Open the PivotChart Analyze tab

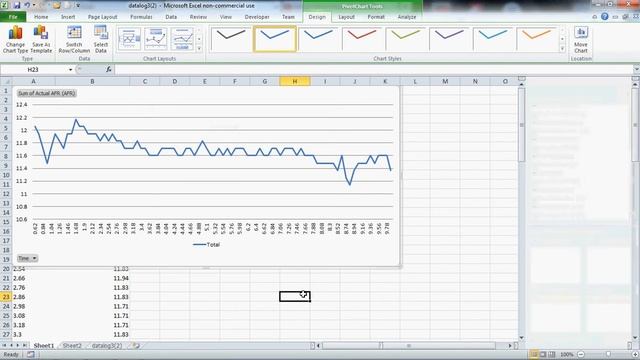(407, 17)
